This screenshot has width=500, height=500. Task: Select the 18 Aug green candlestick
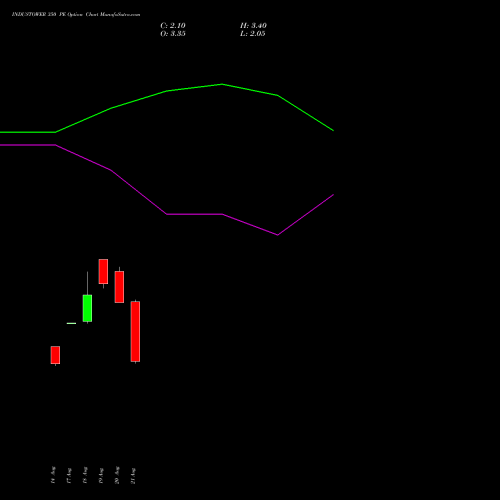pyautogui.click(x=87, y=308)
